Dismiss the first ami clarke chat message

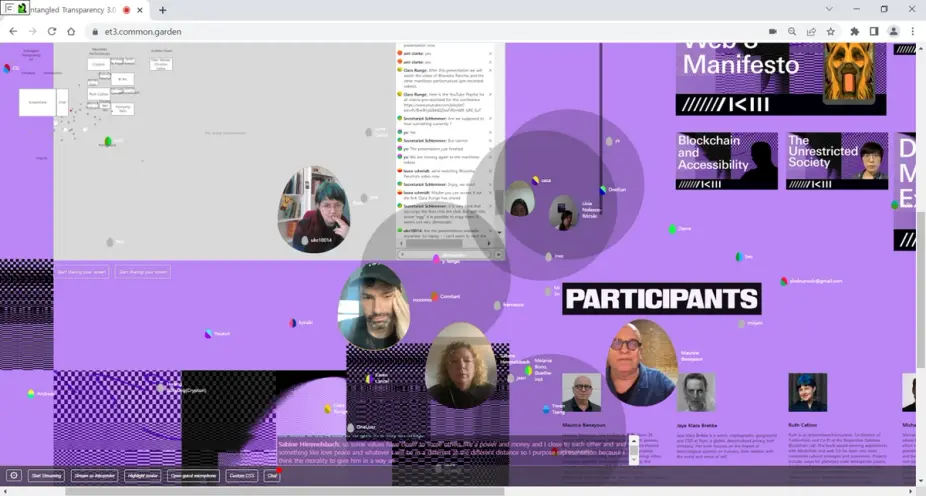[x=490, y=54]
